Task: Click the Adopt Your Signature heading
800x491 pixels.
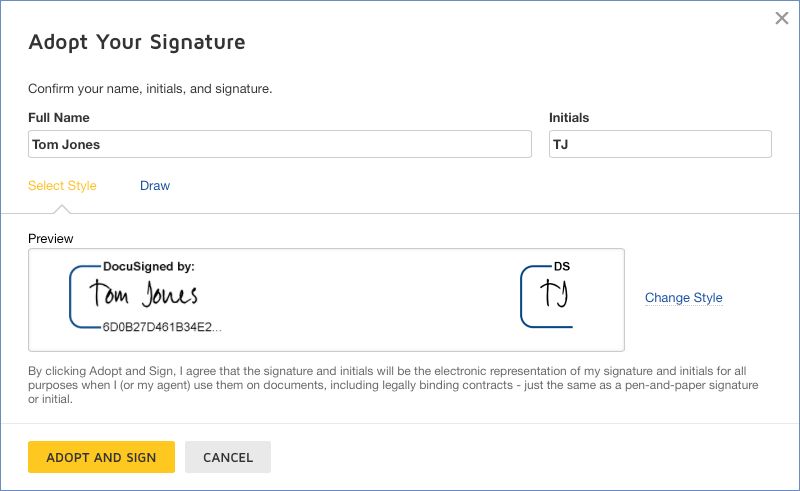Action: click(137, 42)
